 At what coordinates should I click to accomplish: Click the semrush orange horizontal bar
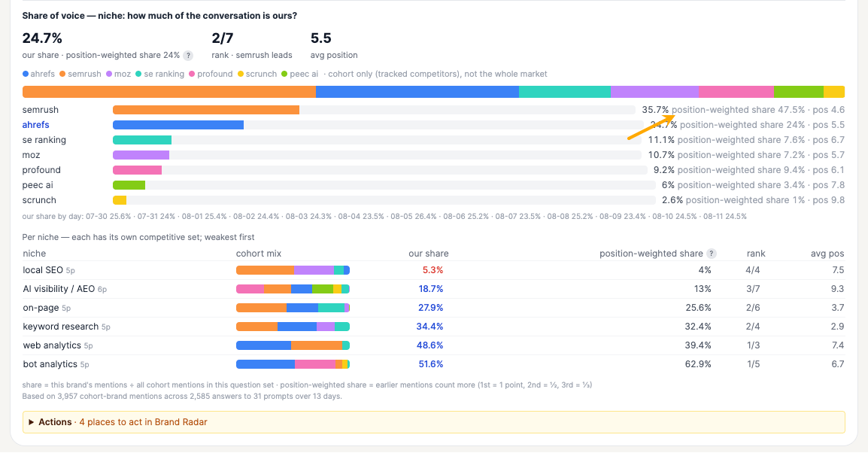206,110
